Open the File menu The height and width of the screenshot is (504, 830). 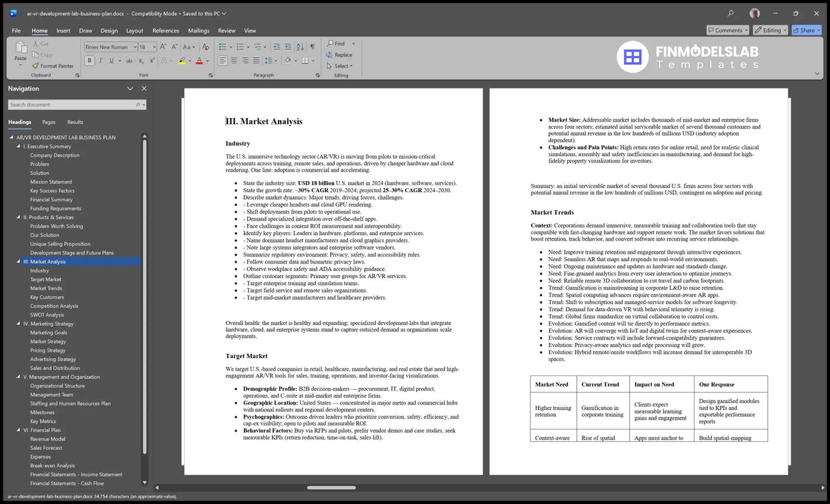(16, 30)
